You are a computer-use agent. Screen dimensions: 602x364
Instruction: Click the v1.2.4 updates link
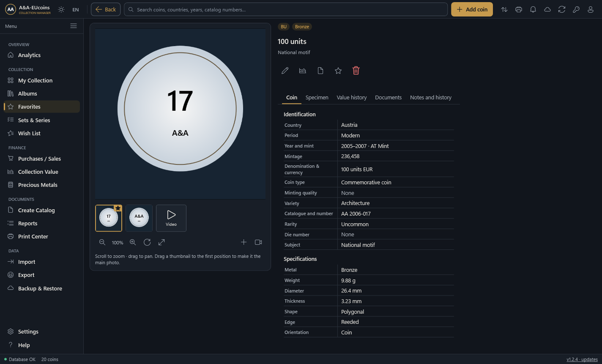pyautogui.click(x=582, y=359)
